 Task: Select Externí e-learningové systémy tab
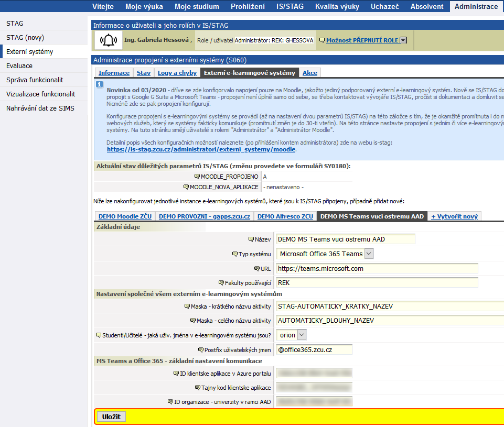click(250, 73)
